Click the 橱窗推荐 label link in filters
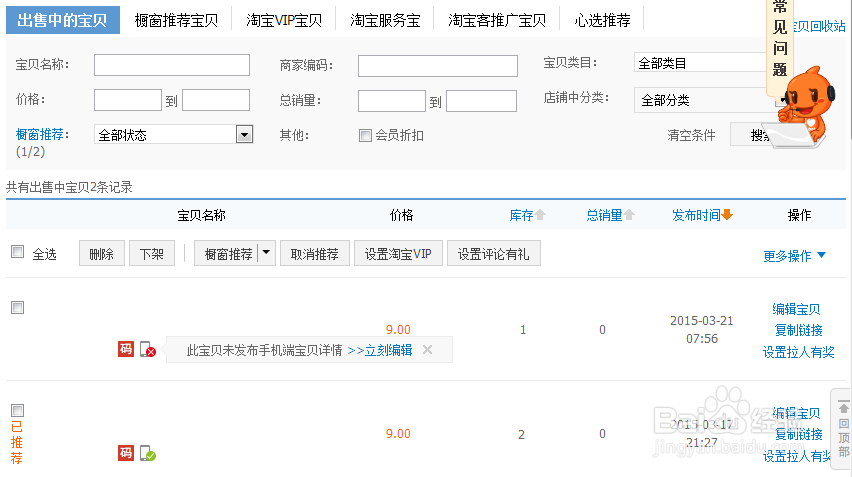 [42, 134]
